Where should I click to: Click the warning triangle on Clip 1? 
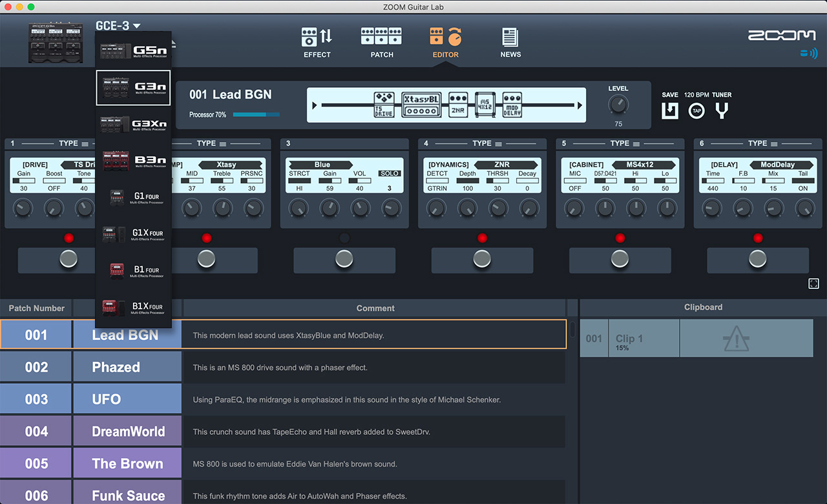coord(736,338)
